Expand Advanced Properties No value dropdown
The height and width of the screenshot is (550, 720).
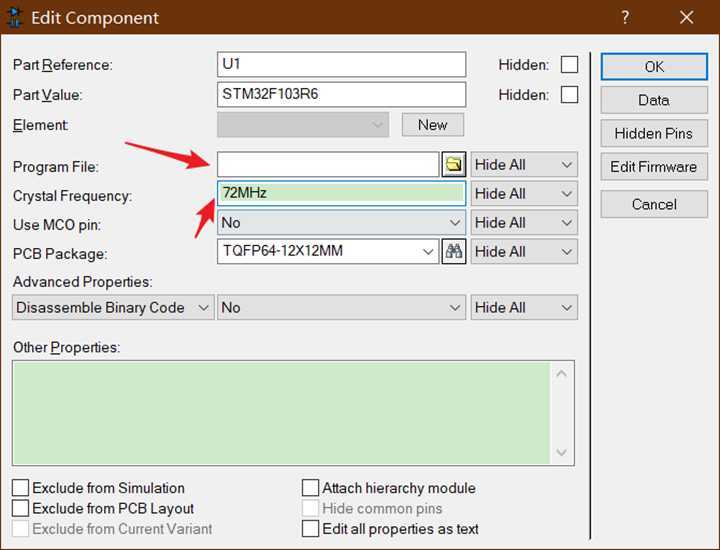point(341,307)
